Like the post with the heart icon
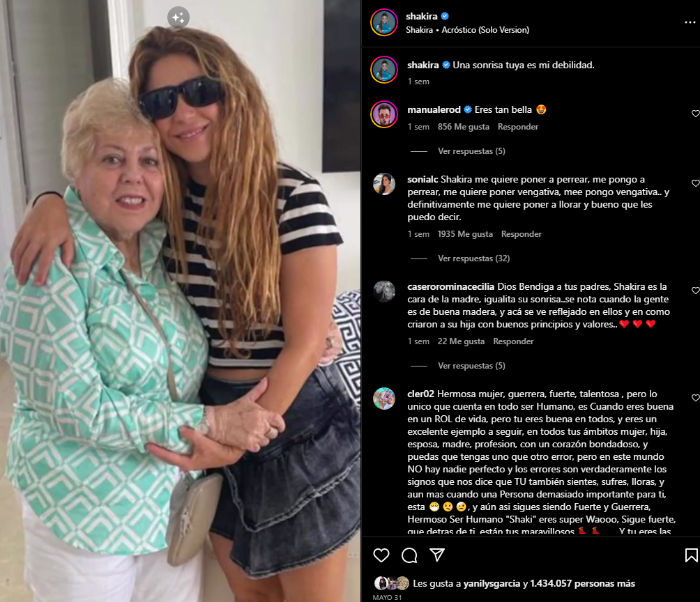700x602 pixels. [381, 555]
